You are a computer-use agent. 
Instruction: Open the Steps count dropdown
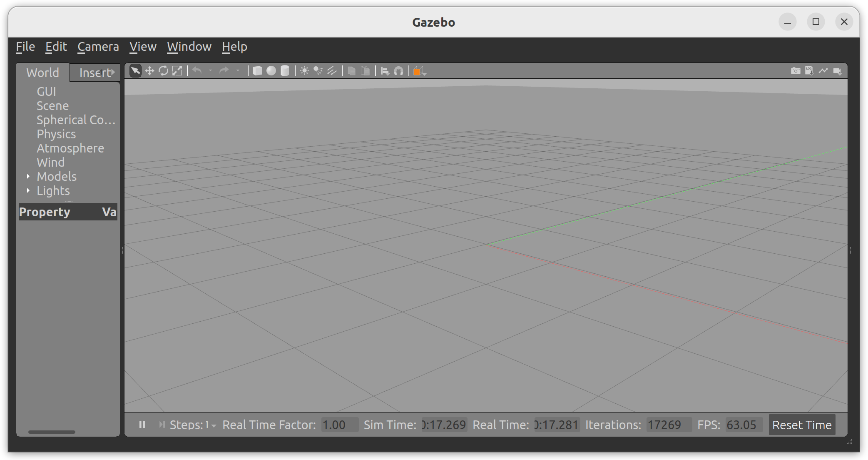[211, 425]
